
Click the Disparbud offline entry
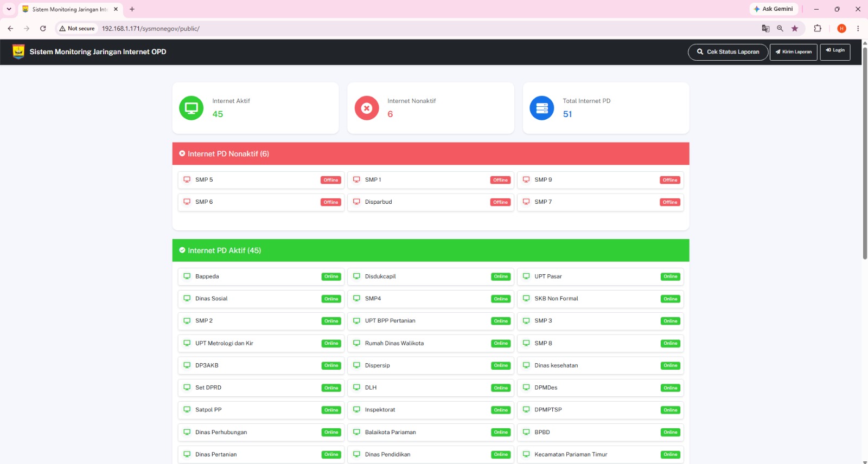click(x=431, y=202)
